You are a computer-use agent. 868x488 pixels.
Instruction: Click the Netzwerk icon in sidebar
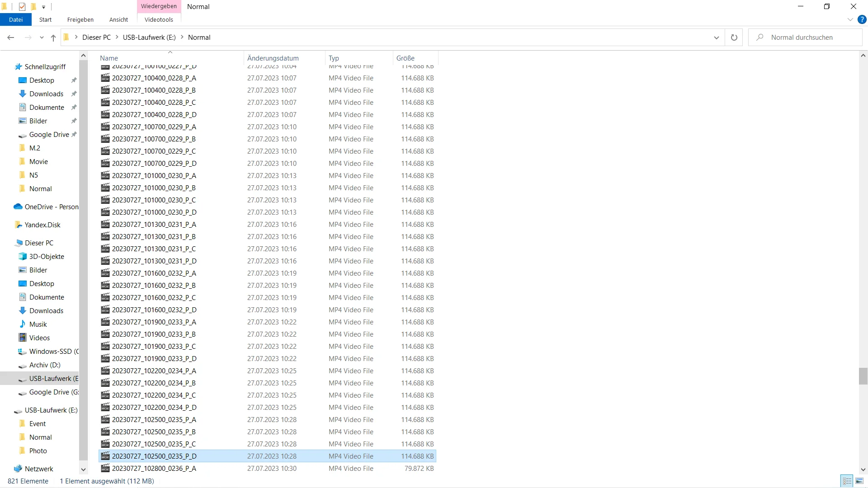click(18, 469)
